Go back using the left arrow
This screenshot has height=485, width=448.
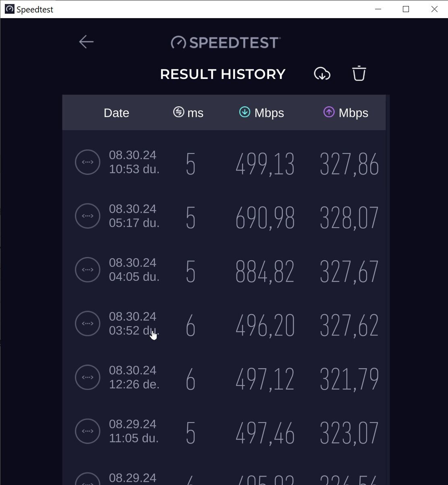point(86,42)
